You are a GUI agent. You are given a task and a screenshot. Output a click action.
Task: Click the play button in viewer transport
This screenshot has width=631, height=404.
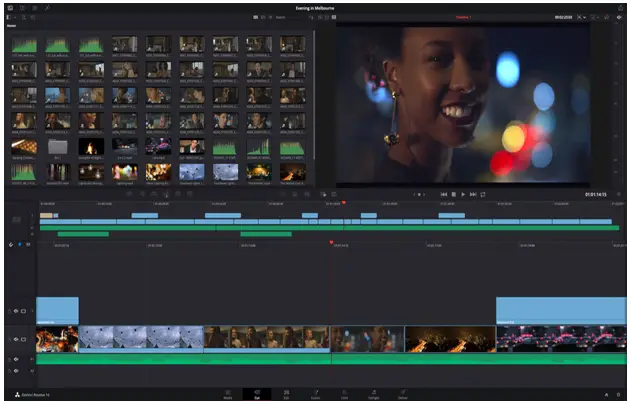[x=463, y=194]
